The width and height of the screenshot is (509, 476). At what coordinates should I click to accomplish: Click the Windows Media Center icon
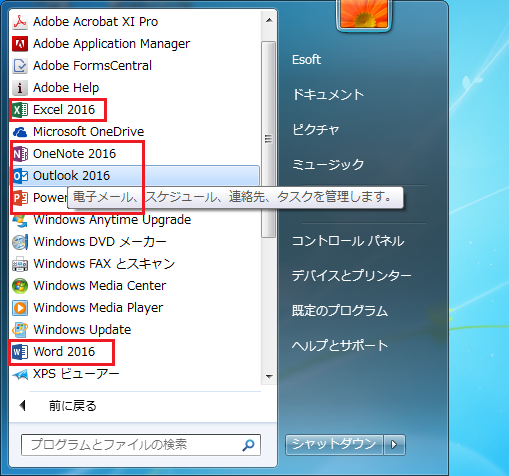pyautogui.click(x=20, y=286)
